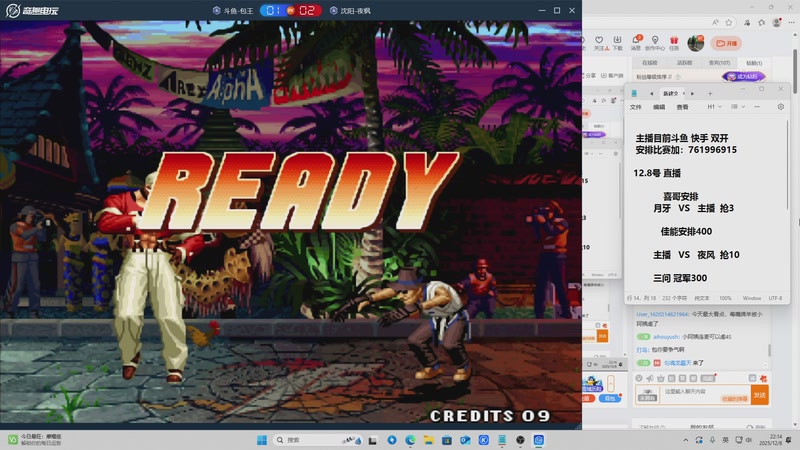Image resolution: width=800 pixels, height=450 pixels.
Task: Expand the H1 heading dropdown in Notepad
Action: (714, 107)
